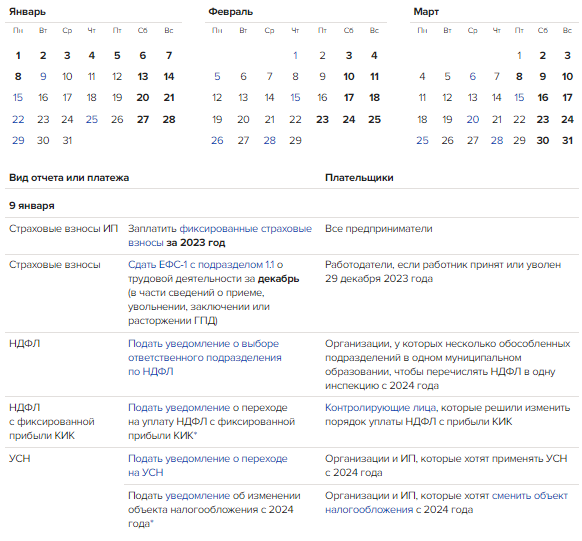Screen dimensions: 582x541
Task: Open 'Подать уведомление о переходе на УСН' link
Action: coord(207,466)
